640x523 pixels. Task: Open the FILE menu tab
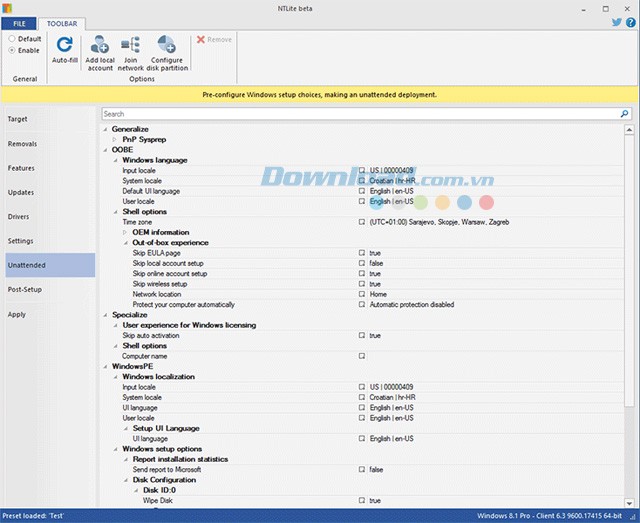(x=20, y=22)
